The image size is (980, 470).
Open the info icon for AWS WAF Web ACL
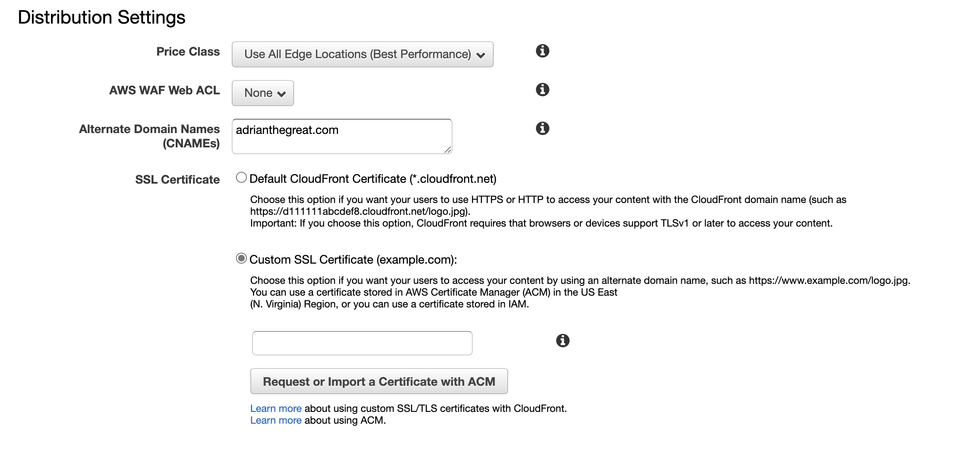pos(542,89)
